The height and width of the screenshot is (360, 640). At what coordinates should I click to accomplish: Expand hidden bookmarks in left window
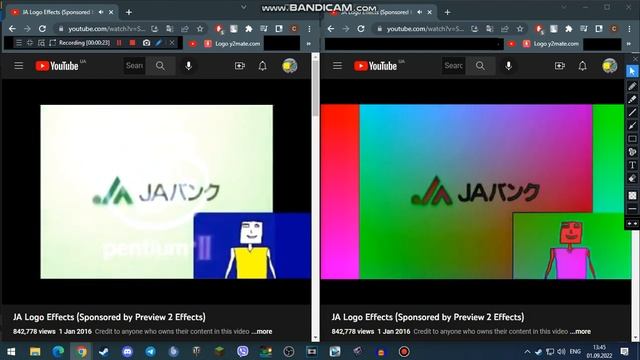pyautogui.click(x=309, y=43)
